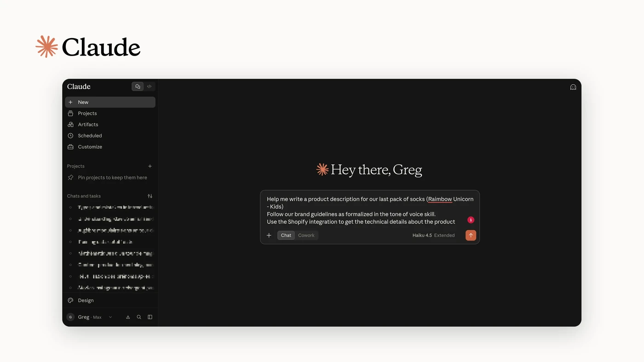
Task: Click the Projects section heading in the sidebar
Action: pos(76,166)
